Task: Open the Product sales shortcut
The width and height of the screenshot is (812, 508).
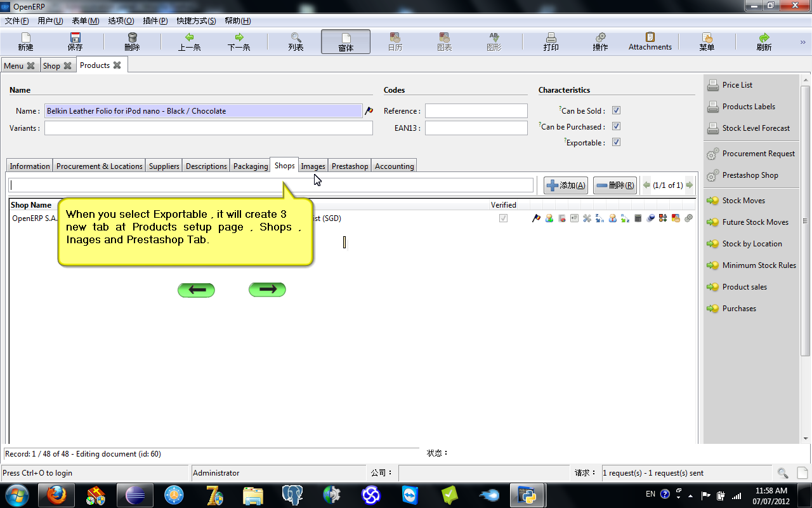Action: (x=744, y=287)
